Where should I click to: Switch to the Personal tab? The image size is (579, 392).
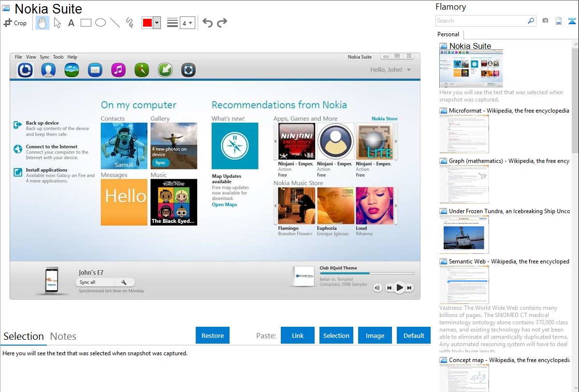coord(448,34)
